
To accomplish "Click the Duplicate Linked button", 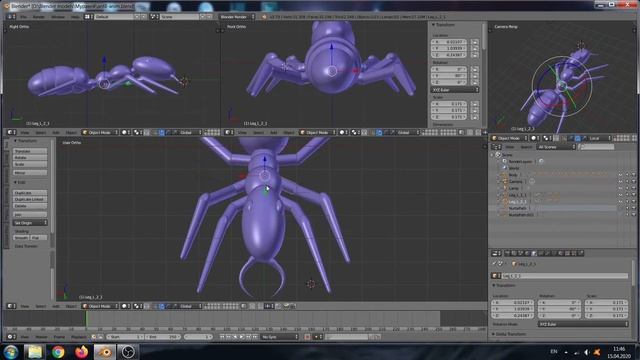I will pyautogui.click(x=30, y=199).
